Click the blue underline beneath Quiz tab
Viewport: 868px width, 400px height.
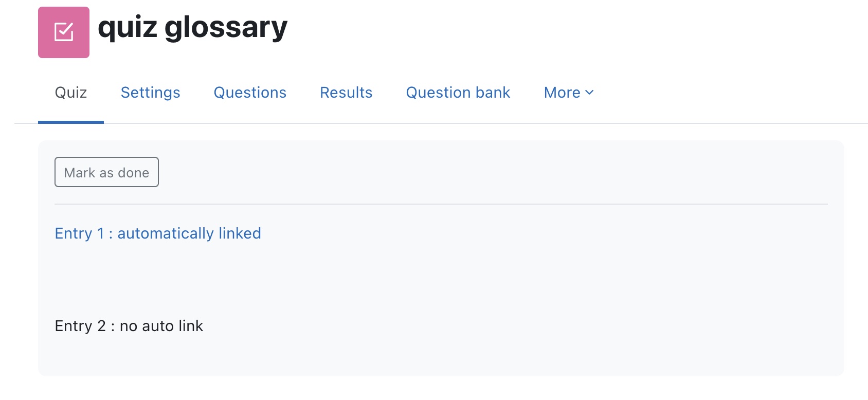tap(71, 122)
